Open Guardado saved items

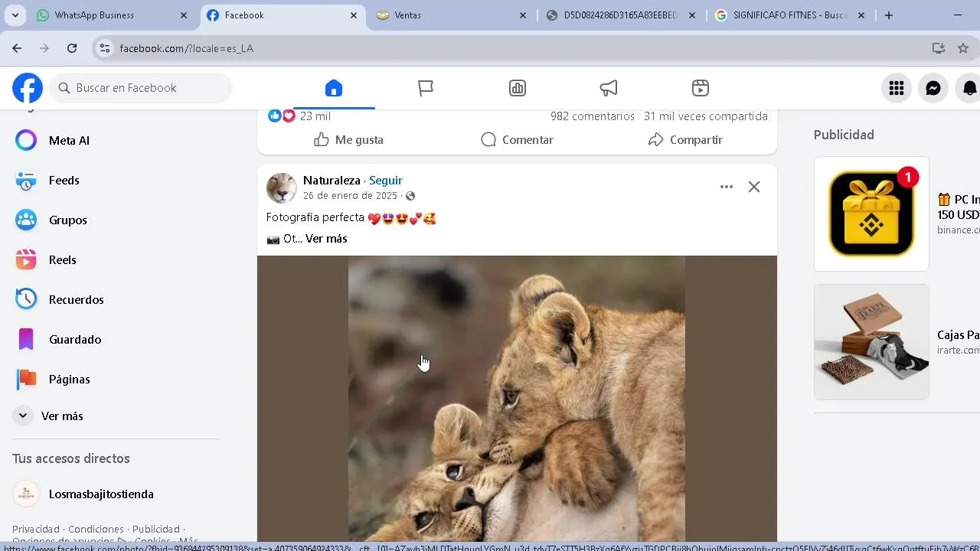[x=116, y=340]
